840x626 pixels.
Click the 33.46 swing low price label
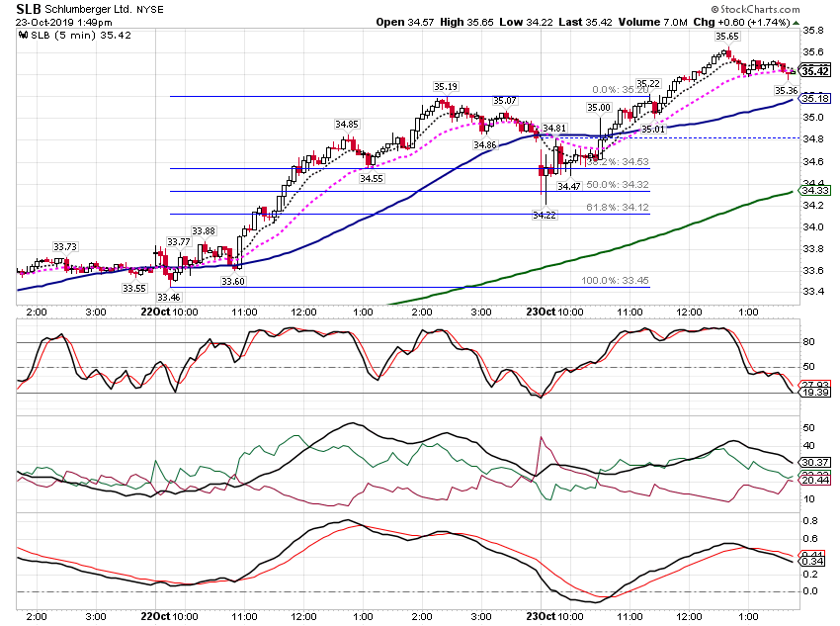[x=169, y=297]
